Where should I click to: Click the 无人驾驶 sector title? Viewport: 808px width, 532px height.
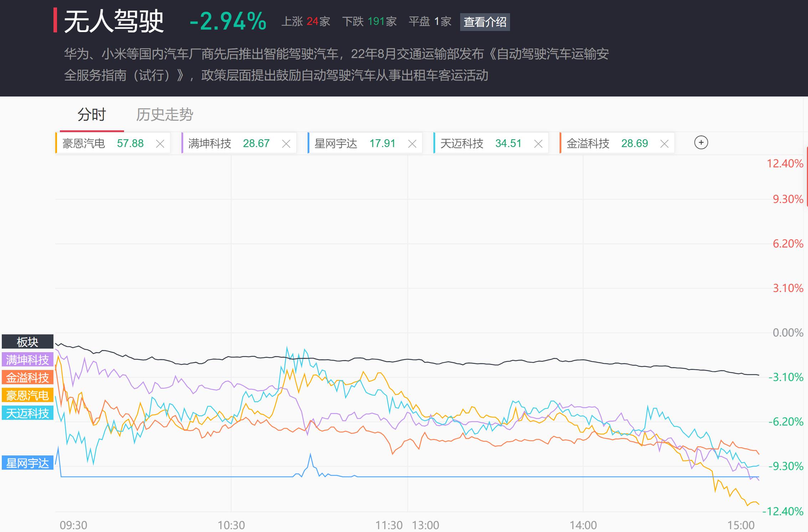114,21
